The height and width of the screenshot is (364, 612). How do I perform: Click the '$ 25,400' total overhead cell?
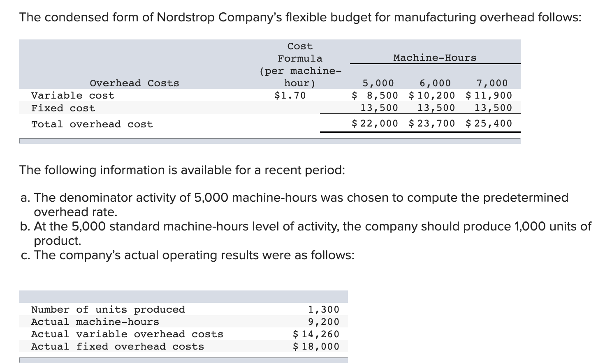489,123
